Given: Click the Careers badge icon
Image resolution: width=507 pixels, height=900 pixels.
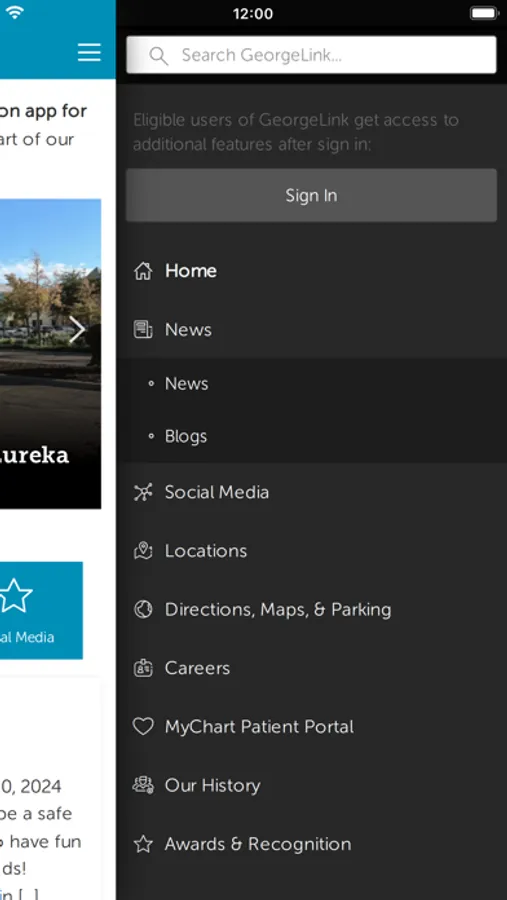Looking at the screenshot, I should 143,668.
